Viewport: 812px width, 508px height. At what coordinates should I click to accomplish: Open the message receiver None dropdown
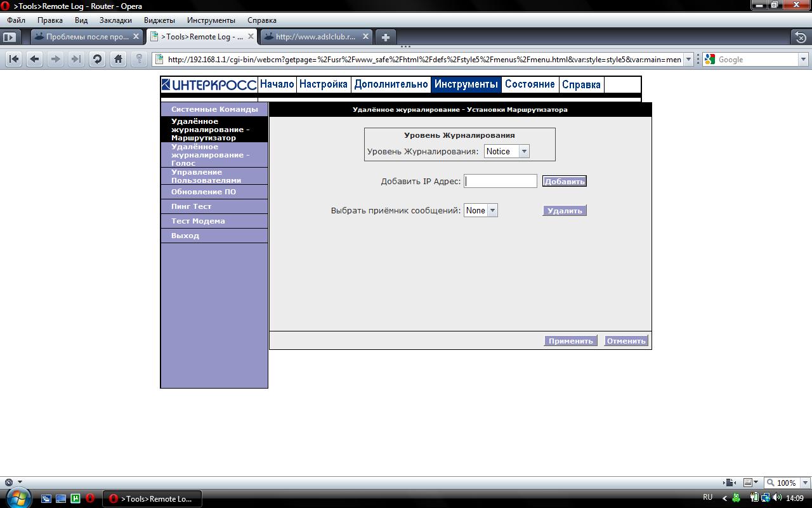coord(492,210)
